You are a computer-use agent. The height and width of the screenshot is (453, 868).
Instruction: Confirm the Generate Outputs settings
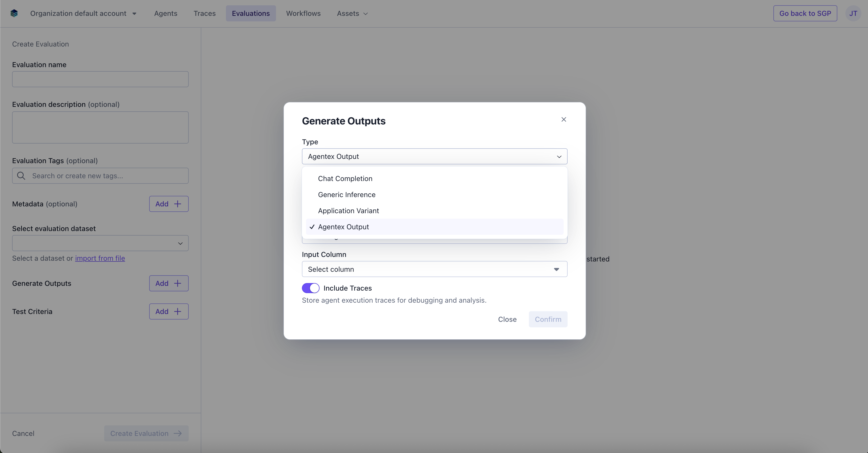[548, 319]
